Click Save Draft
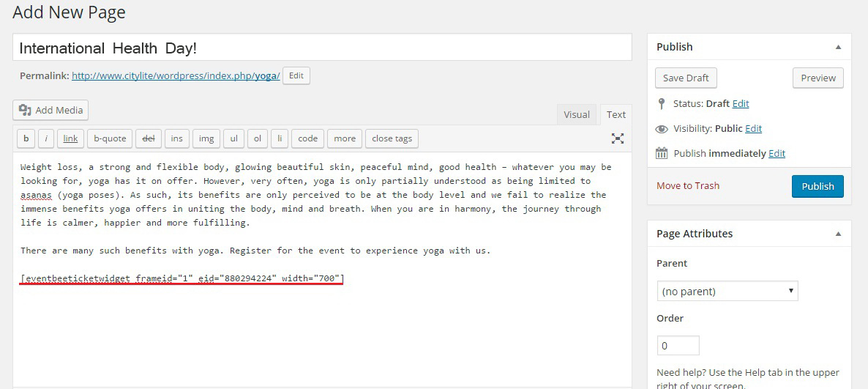 [x=686, y=78]
